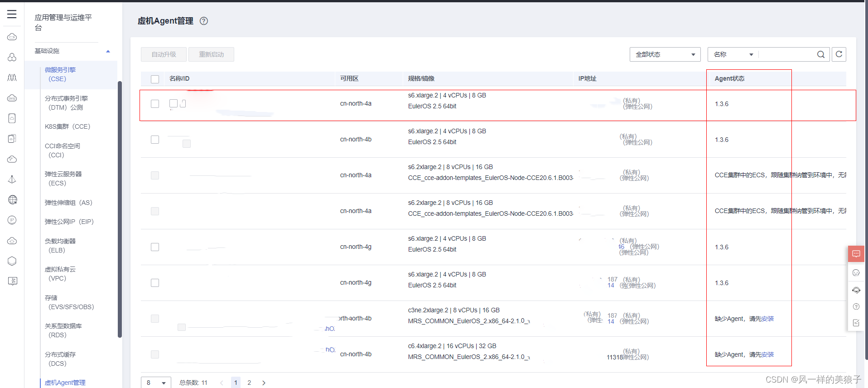Click 安装 link in c6.4xlarge.2 row
Image resolution: width=868 pixels, height=388 pixels.
coord(767,354)
